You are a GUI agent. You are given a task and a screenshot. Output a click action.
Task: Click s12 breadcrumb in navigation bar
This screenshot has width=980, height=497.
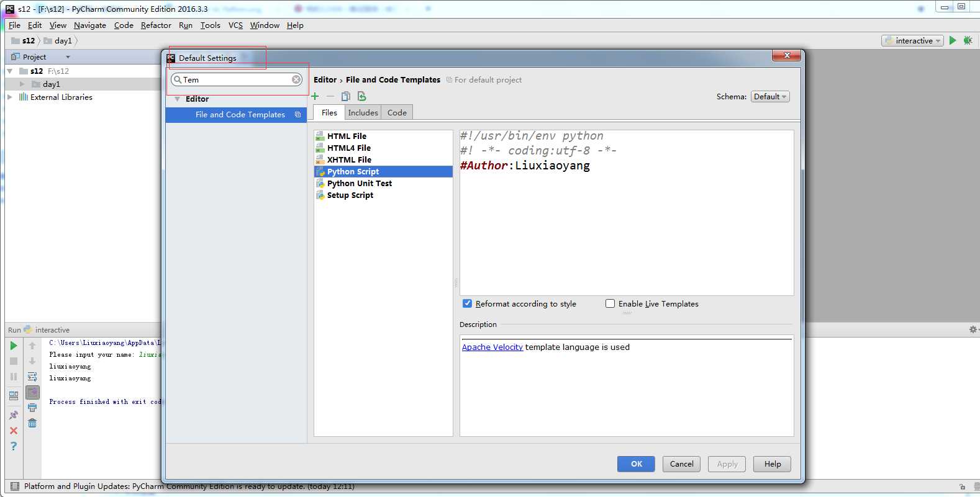click(23, 40)
